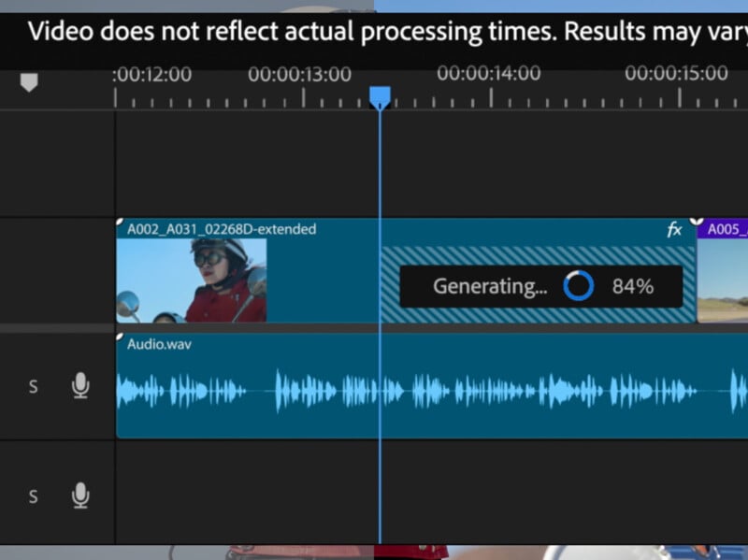The image size is (748, 560).
Task: Click the fx badge on the A002 clip
Action: 674,230
